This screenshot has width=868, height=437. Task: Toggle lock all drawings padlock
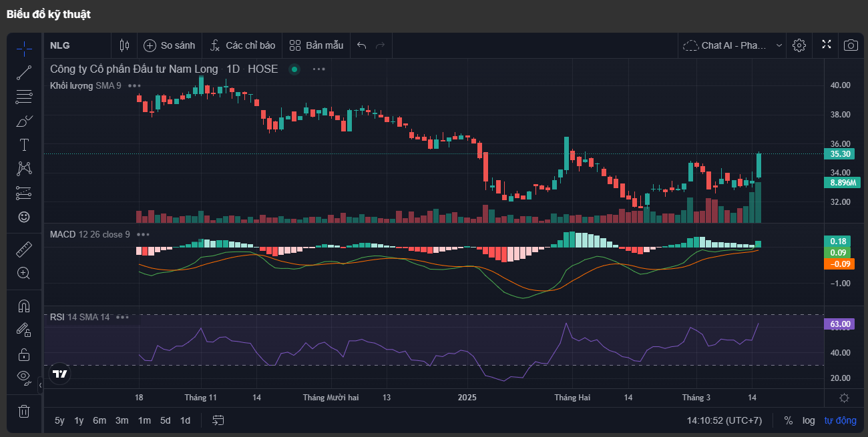pos(24,354)
